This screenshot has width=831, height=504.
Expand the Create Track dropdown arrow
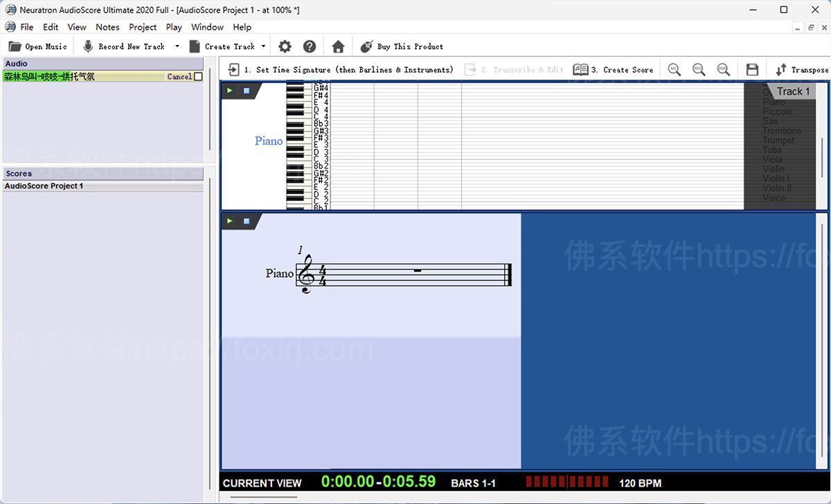point(263,46)
